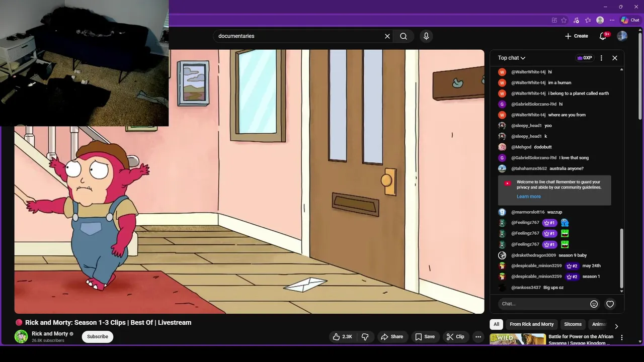Click the #2 crown badge beside may 24th
This screenshot has width=644, height=362.
[x=572, y=266]
